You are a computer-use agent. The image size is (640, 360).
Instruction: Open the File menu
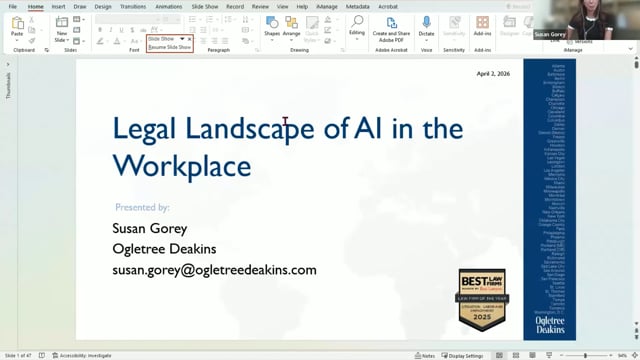13,7
